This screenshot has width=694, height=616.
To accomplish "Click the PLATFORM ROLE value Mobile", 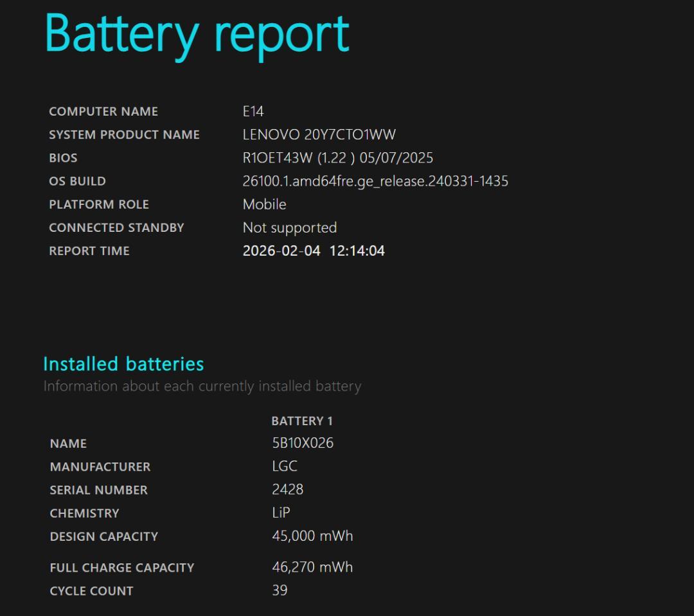I will pyautogui.click(x=264, y=204).
